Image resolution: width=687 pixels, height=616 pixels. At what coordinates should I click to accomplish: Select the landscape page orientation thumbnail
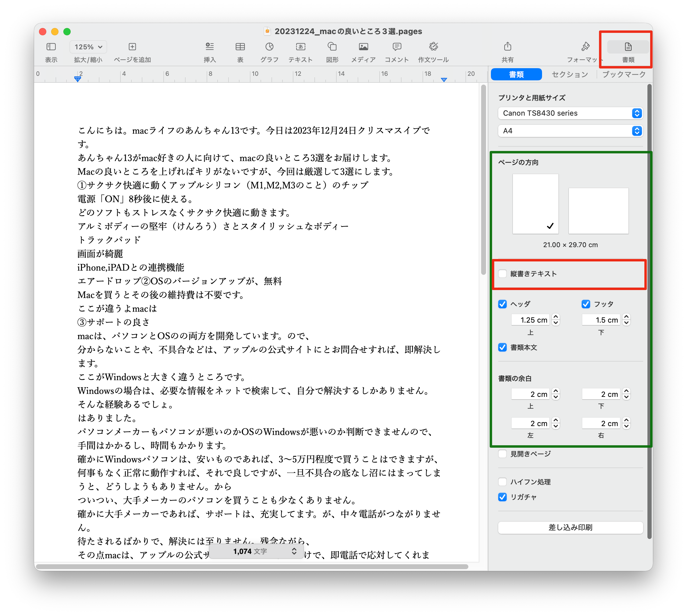(598, 211)
